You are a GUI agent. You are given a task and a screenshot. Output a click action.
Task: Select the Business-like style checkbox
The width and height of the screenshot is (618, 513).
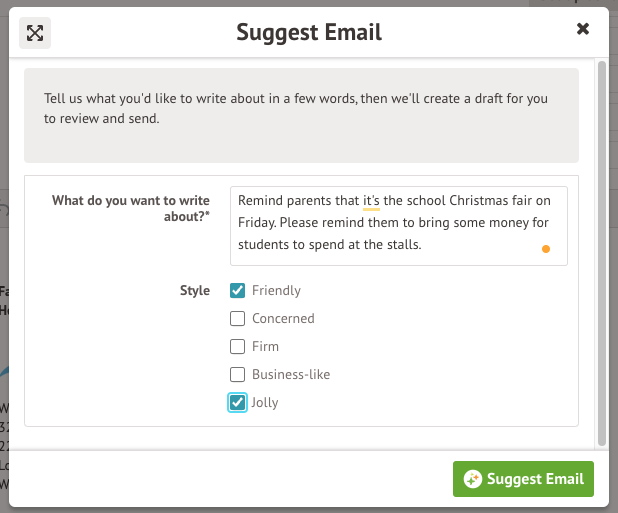(238, 375)
